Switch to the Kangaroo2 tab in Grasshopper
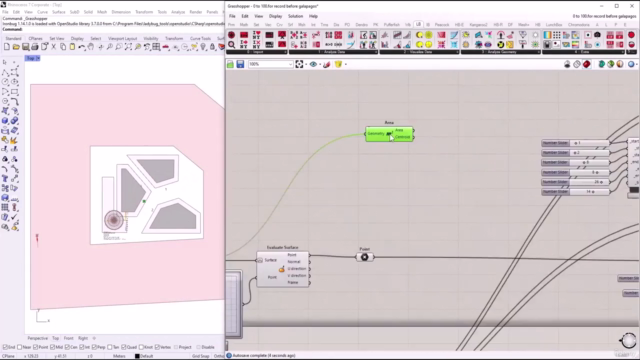 478,25
